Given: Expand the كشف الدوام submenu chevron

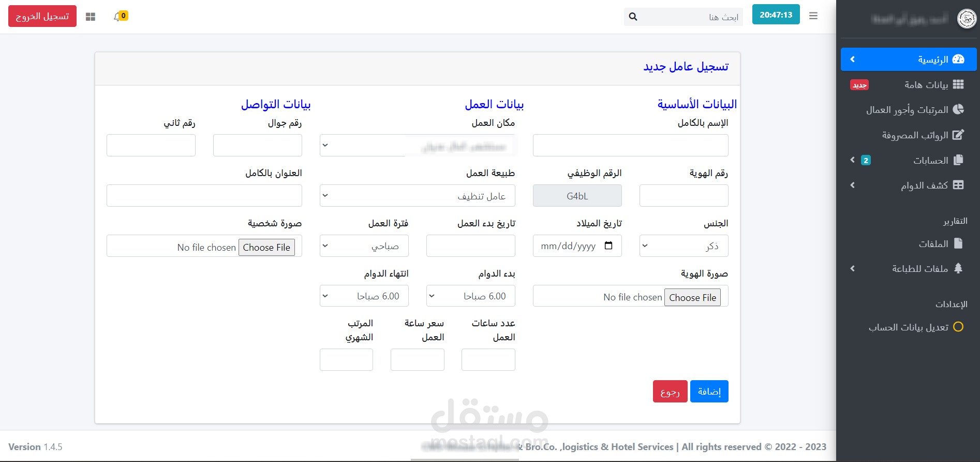Looking at the screenshot, I should point(852,185).
